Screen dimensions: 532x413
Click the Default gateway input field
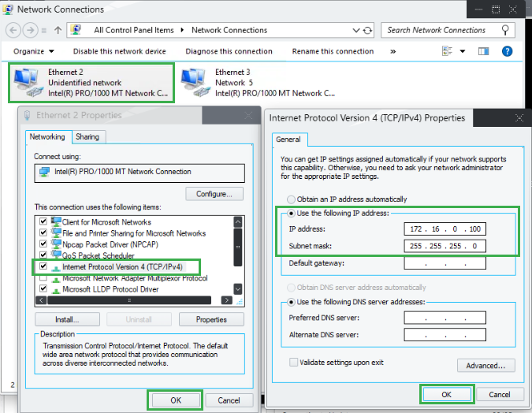pos(445,263)
